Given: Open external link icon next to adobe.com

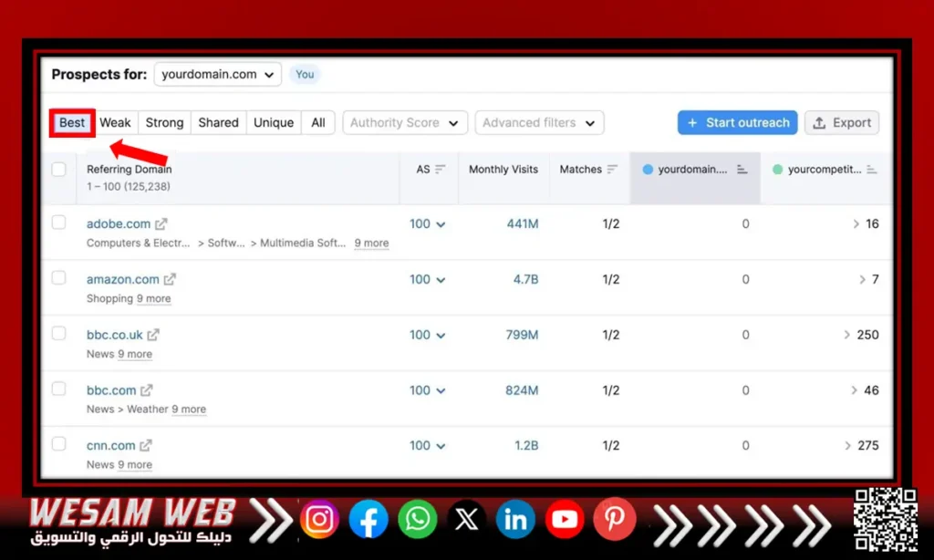Looking at the screenshot, I should click(x=161, y=224).
